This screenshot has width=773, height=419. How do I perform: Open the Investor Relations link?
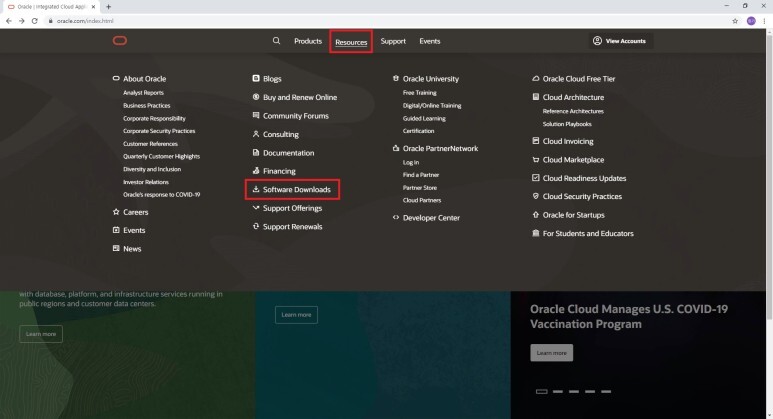point(146,182)
